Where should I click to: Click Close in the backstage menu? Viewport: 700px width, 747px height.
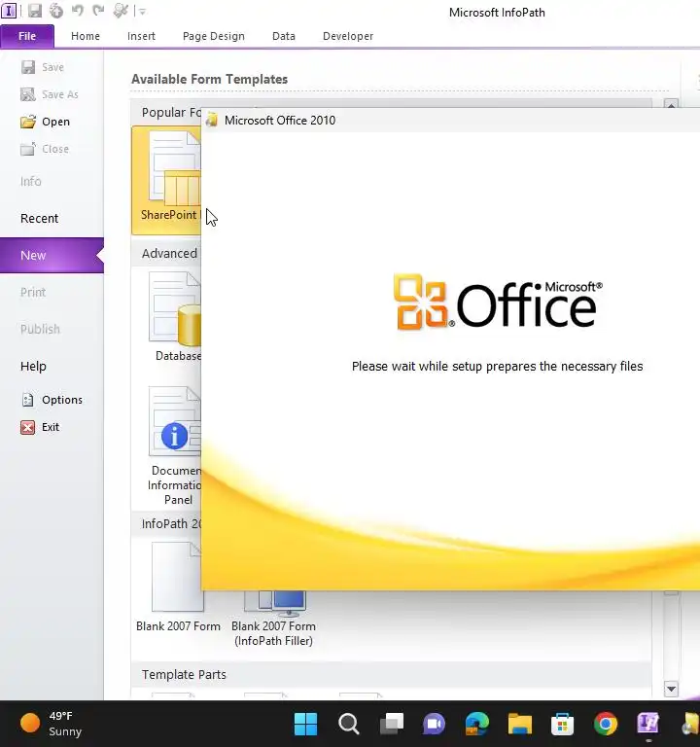(x=45, y=149)
